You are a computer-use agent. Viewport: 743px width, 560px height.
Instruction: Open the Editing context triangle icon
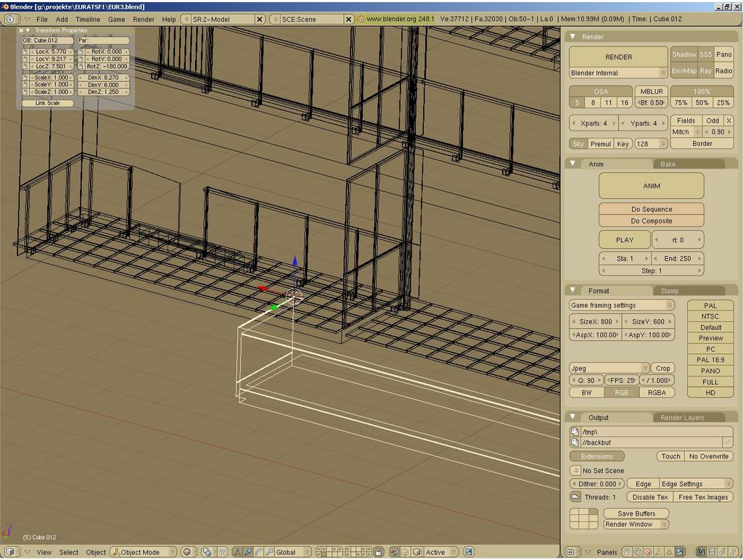tap(669, 552)
